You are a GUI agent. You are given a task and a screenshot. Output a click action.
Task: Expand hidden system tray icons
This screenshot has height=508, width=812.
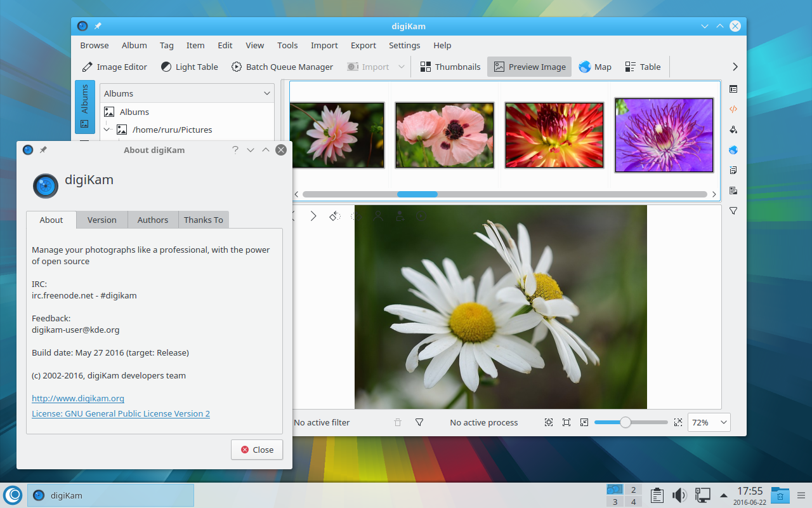click(724, 495)
